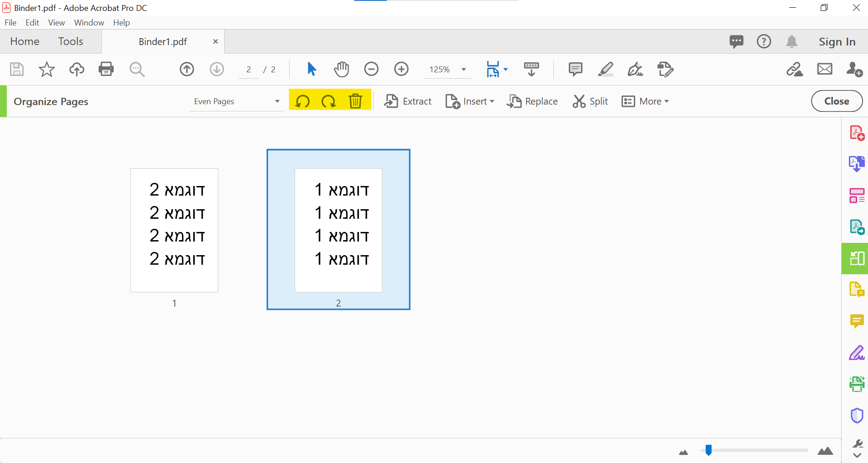The height and width of the screenshot is (463, 868).
Task: Delete the selected page with trash icon
Action: tap(356, 101)
